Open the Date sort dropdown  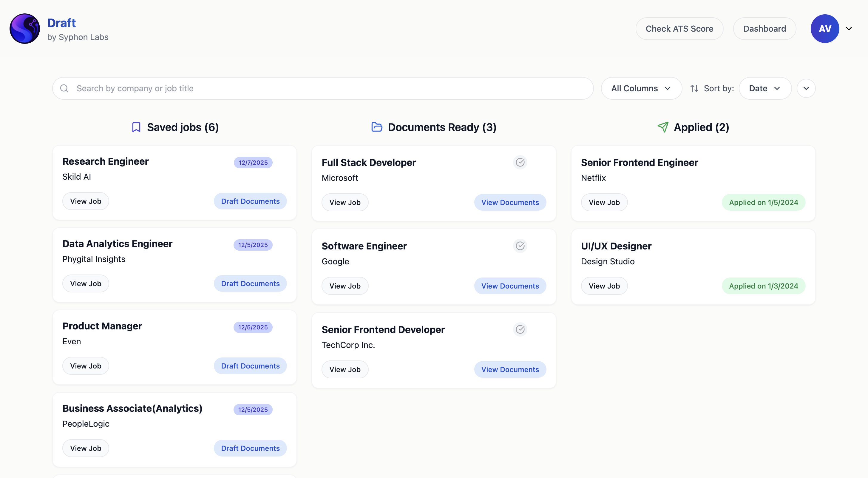pyautogui.click(x=765, y=88)
